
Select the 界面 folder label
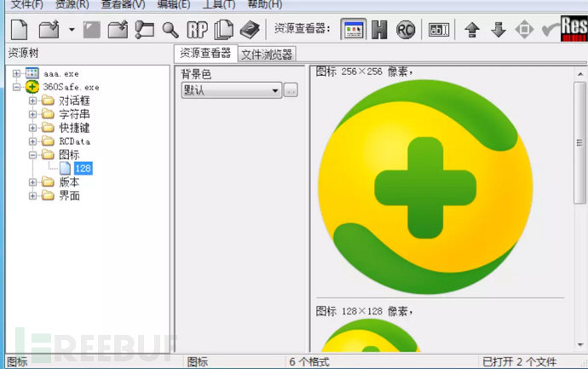pos(69,196)
